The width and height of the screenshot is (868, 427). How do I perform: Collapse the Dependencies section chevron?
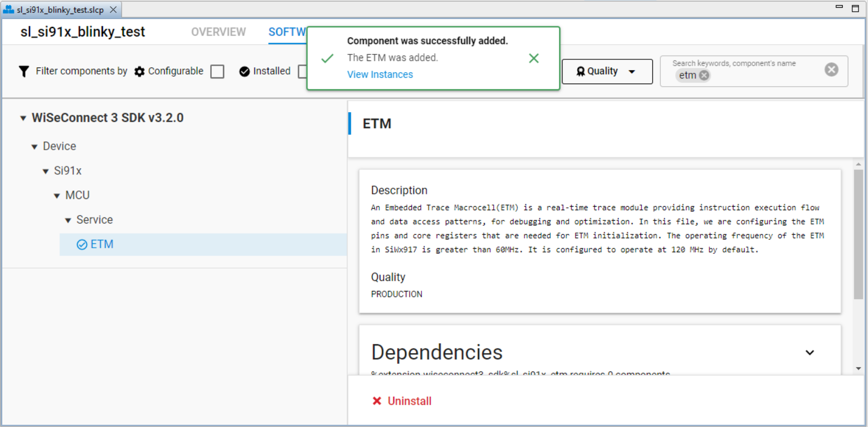pos(810,352)
